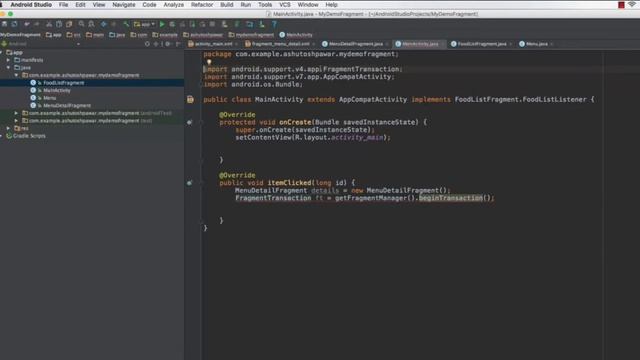Click Hide icon at the project panel header end
This screenshot has width=640, height=360.
point(178,44)
